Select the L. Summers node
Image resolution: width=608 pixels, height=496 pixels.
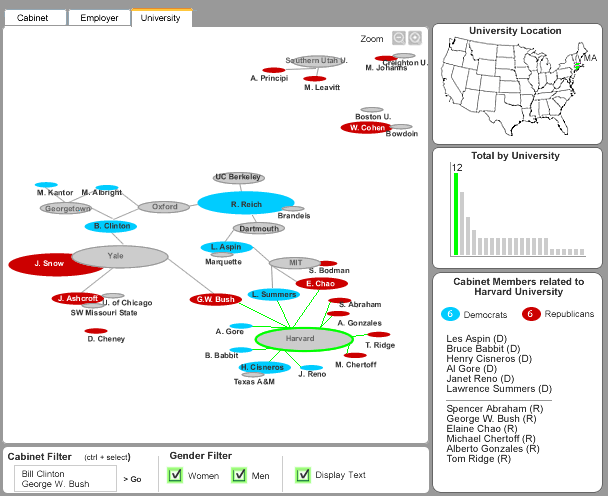[274, 294]
